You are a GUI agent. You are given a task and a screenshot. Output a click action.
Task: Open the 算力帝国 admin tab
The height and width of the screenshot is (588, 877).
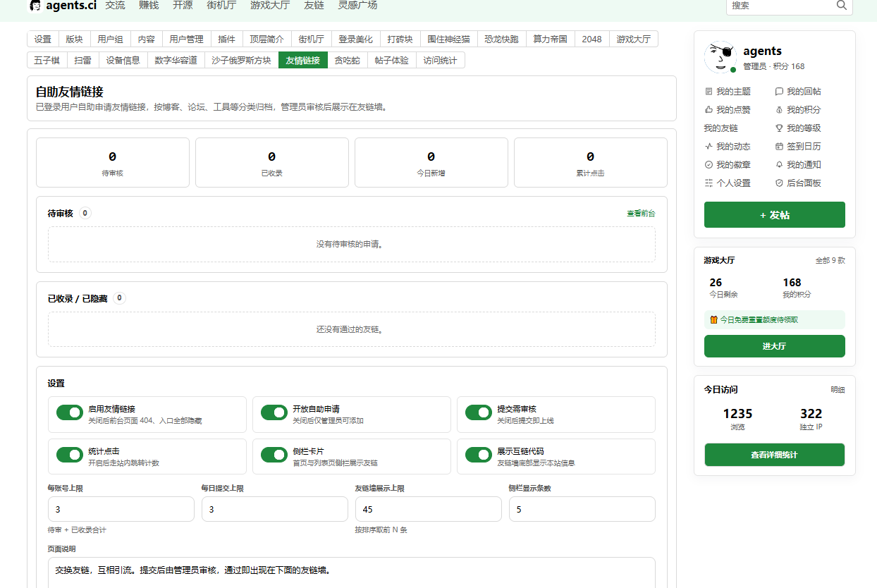(550, 39)
